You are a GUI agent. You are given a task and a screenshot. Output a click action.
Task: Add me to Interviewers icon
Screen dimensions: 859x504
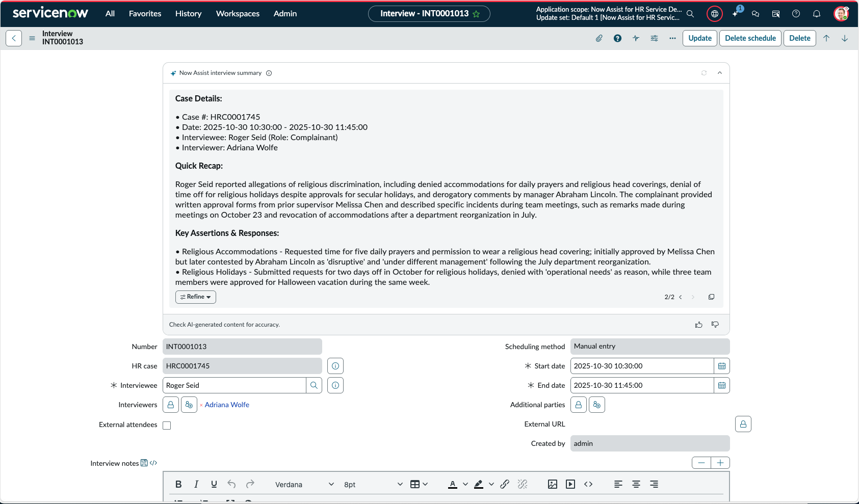pyautogui.click(x=189, y=405)
